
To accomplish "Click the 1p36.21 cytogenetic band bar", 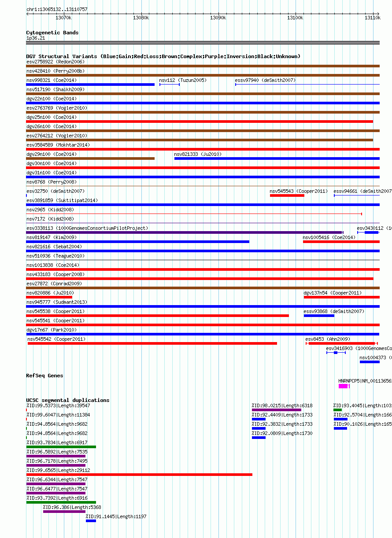I will point(203,43).
